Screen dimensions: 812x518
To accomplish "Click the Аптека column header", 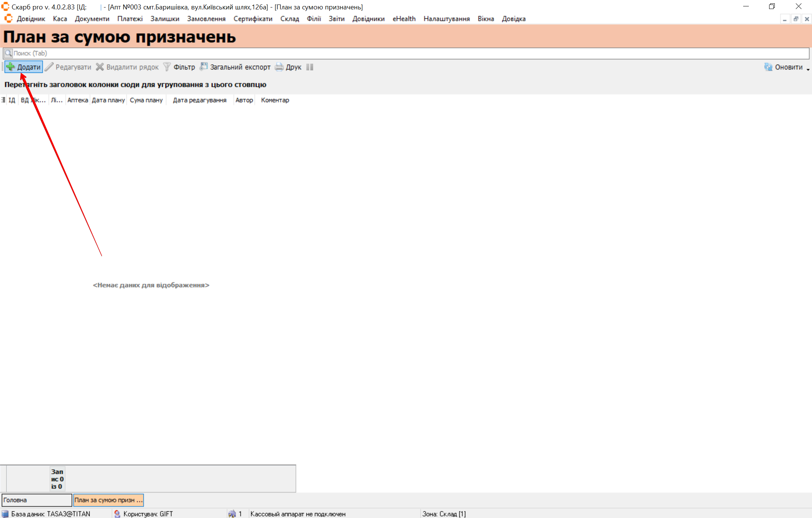I will pyautogui.click(x=77, y=100).
